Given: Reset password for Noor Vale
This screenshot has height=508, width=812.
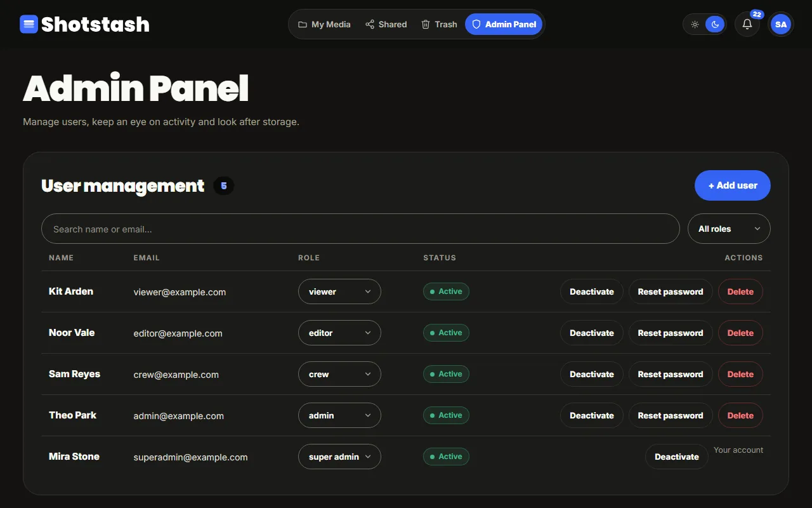Looking at the screenshot, I should click(x=671, y=333).
